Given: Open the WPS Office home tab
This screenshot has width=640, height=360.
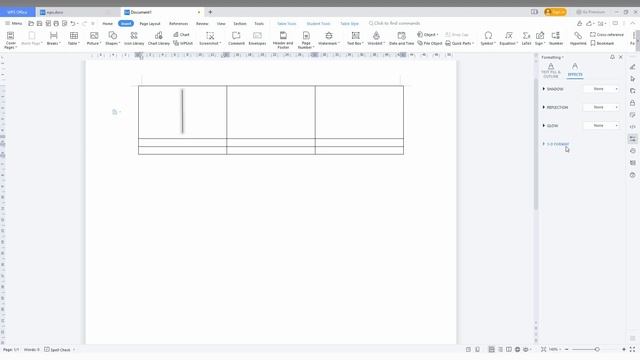Looking at the screenshot, I should click(x=17, y=12).
